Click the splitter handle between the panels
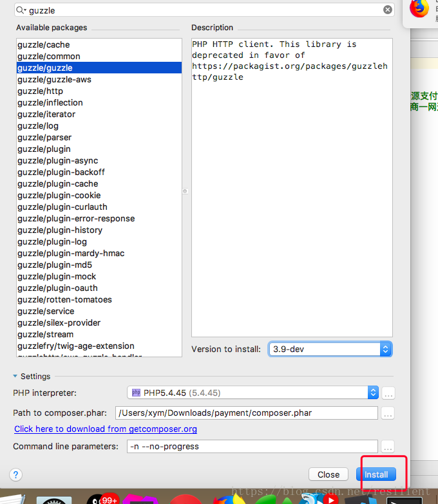This screenshot has height=504, width=438. 185,191
